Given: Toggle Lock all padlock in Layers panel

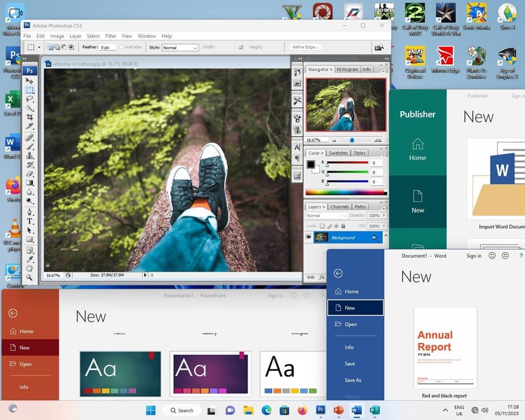Looking at the screenshot, I should (x=343, y=226).
